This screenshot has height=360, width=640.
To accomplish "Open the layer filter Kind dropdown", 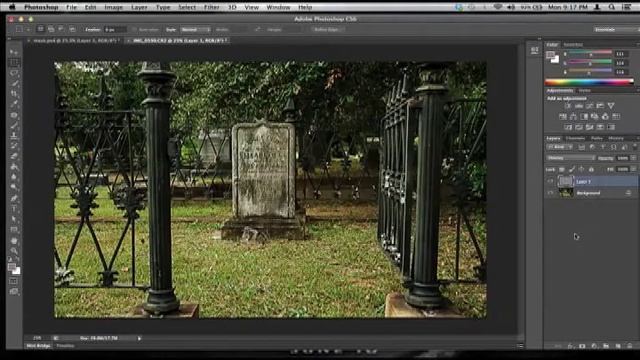I will click(559, 147).
